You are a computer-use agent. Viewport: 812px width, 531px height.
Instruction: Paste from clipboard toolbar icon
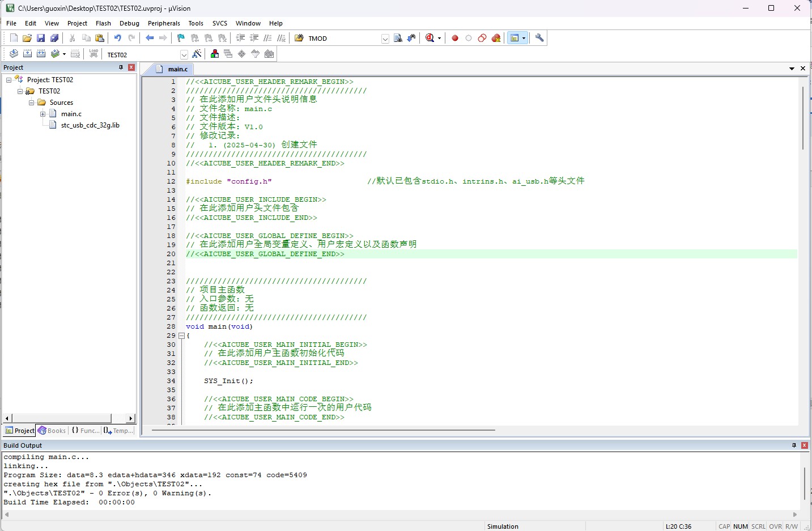point(100,38)
